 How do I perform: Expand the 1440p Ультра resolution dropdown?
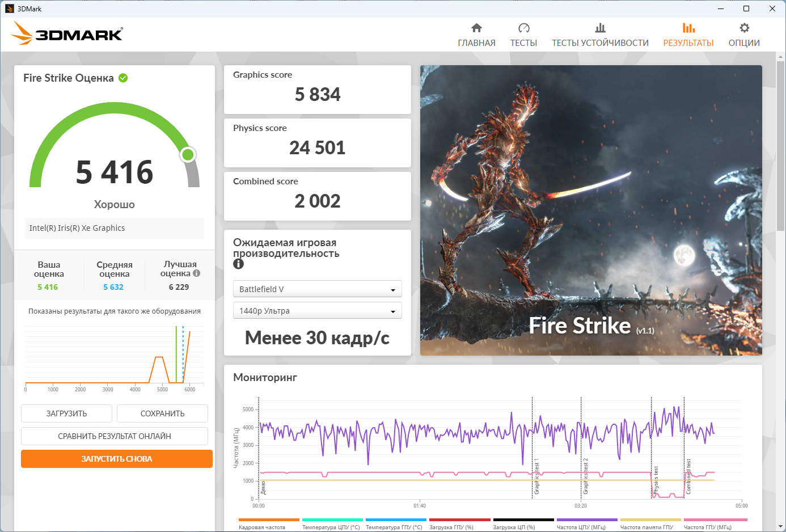click(x=317, y=311)
